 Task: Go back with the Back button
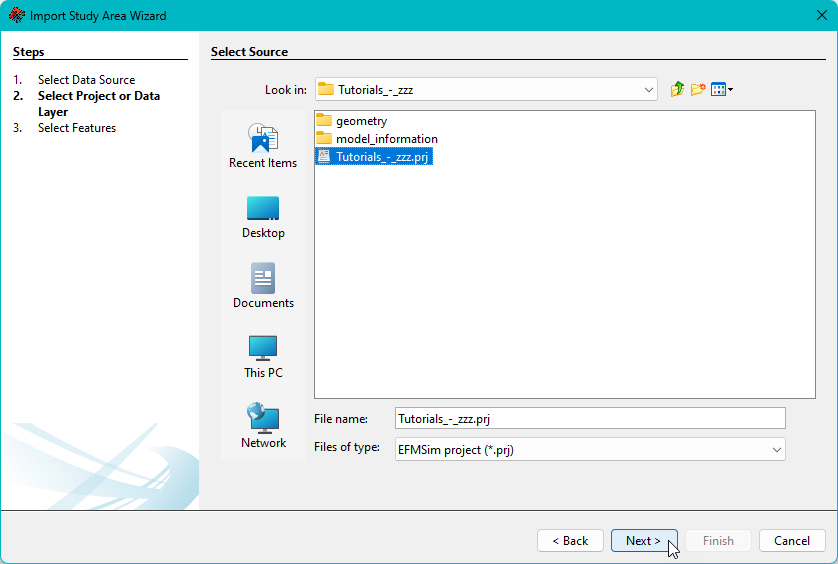point(570,541)
